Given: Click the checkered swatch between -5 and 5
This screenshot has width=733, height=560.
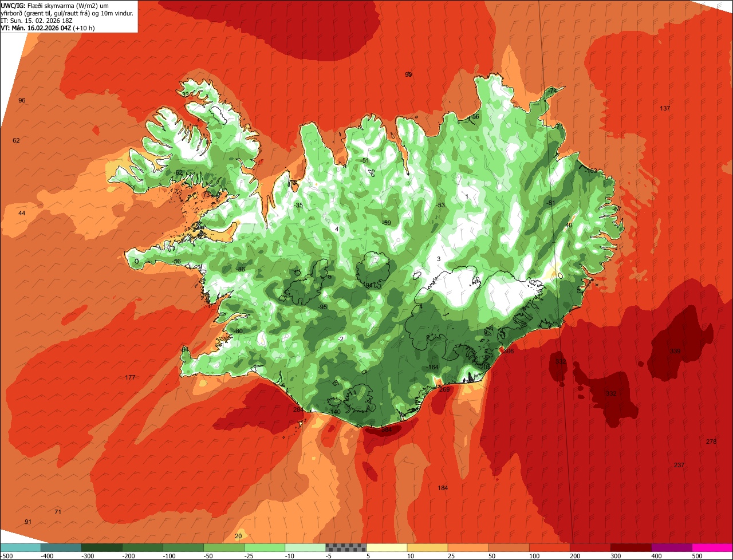Looking at the screenshot, I should (345, 547).
